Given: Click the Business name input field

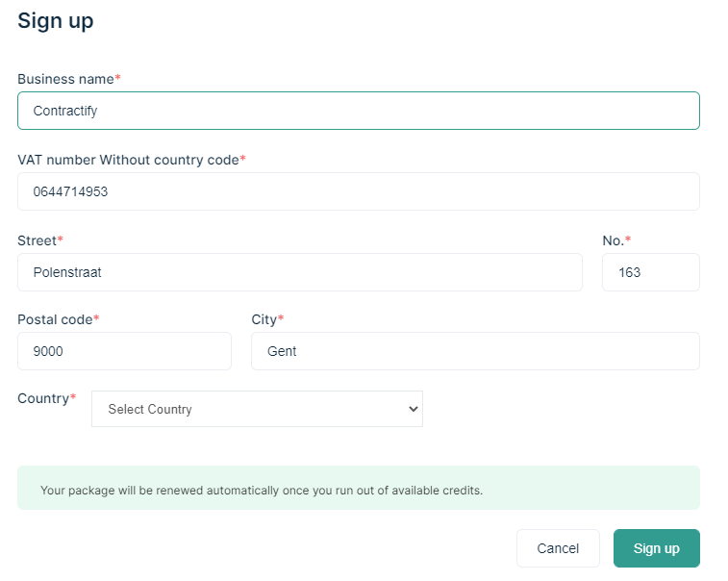Looking at the screenshot, I should (x=359, y=111).
